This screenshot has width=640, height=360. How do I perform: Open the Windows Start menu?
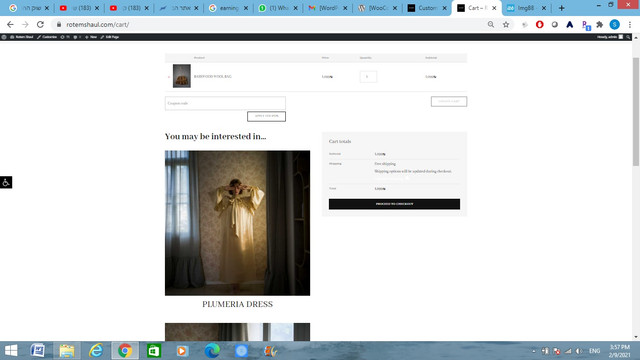(x=11, y=351)
